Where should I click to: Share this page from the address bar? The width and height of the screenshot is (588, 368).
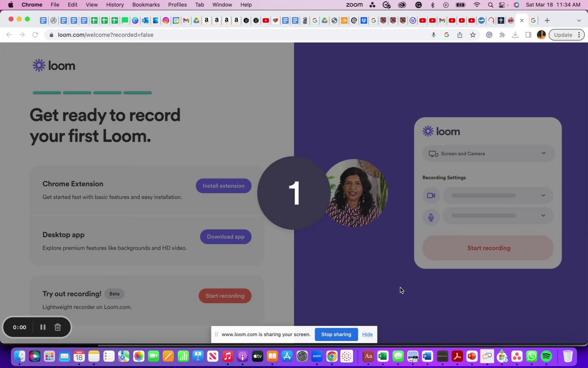(x=459, y=35)
